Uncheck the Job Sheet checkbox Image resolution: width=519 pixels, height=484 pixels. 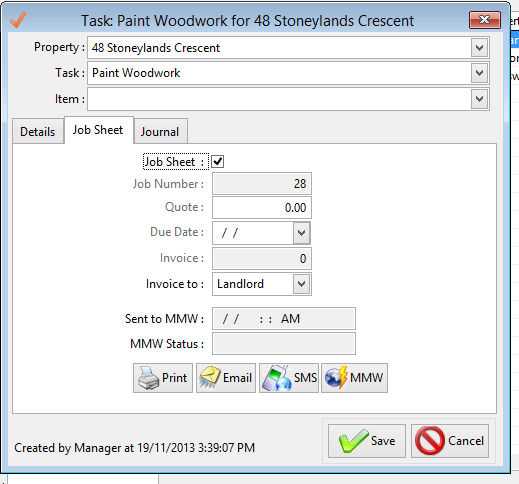(218, 162)
